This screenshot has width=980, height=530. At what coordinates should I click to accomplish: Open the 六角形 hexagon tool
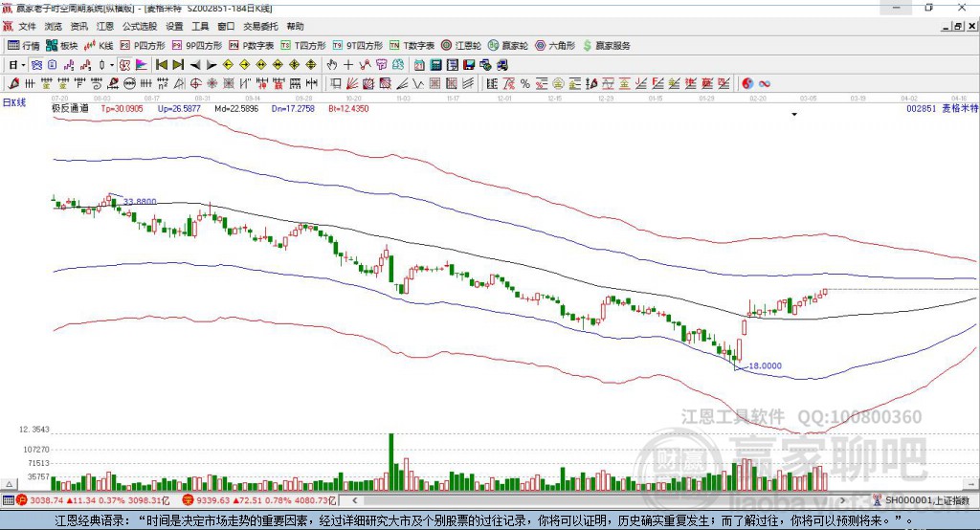[555, 46]
